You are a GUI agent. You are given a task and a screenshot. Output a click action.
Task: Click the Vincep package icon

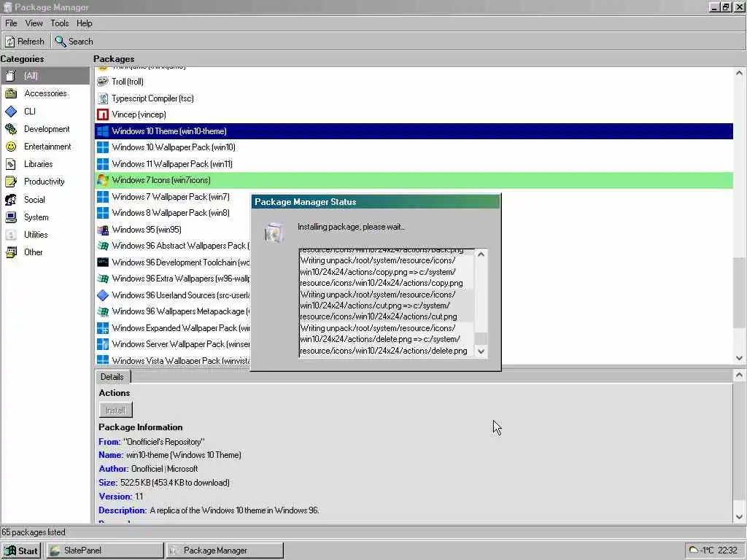102,114
